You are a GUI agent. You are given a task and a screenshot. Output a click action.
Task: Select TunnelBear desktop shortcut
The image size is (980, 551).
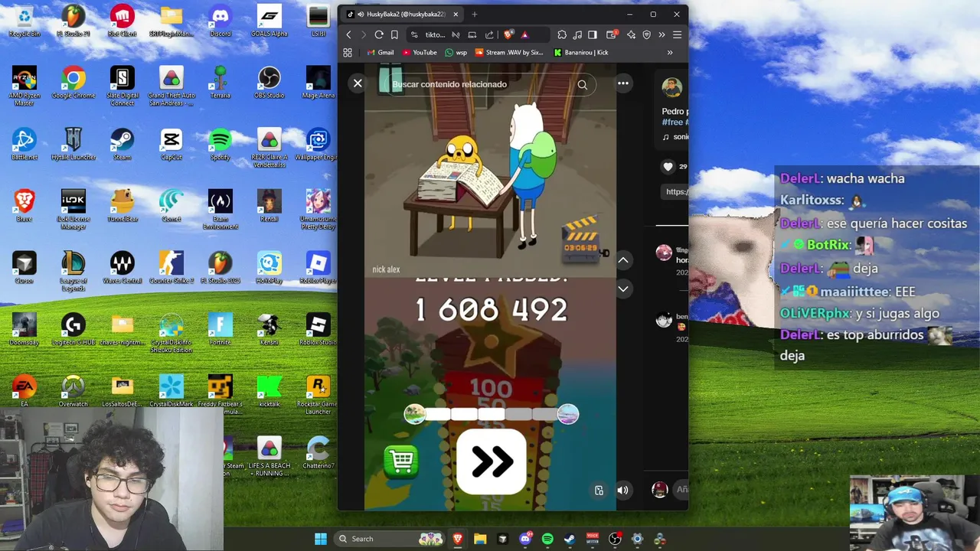[x=122, y=206]
